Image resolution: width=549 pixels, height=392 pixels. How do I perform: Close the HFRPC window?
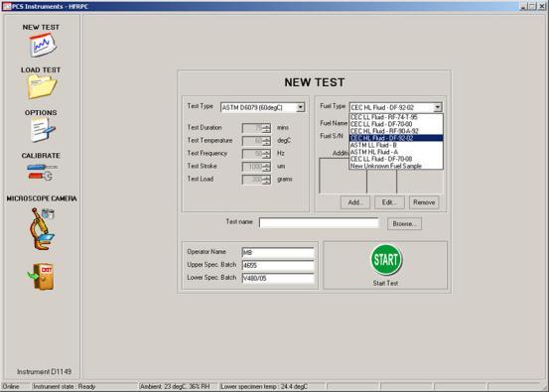[541, 6]
